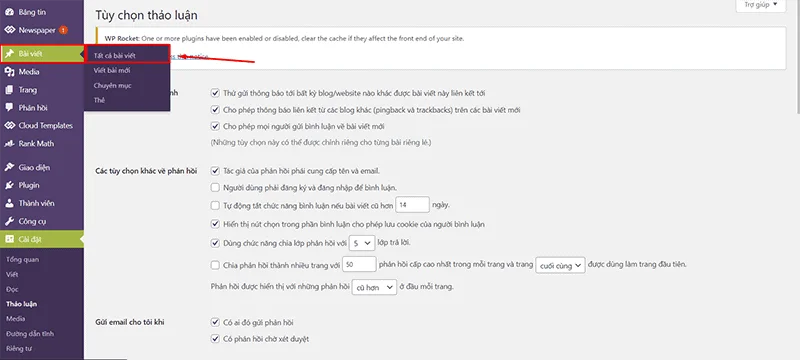The width and height of the screenshot is (800, 360).
Task: Enable users must register to comment
Action: tap(215, 187)
